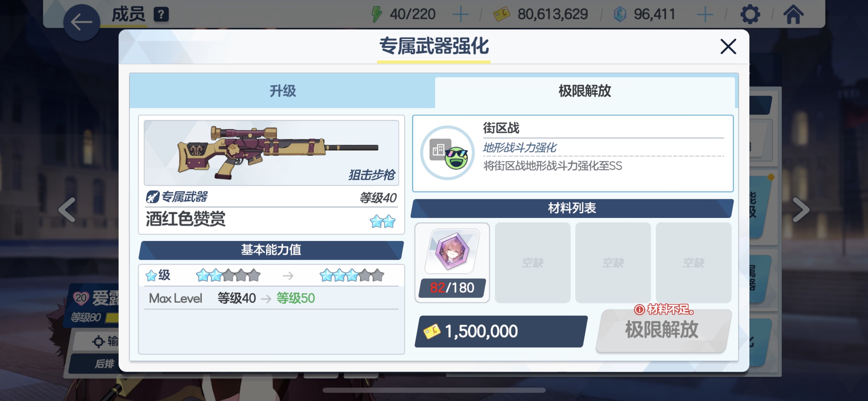
Task: Close the 专属武器强化 dialog
Action: (728, 47)
